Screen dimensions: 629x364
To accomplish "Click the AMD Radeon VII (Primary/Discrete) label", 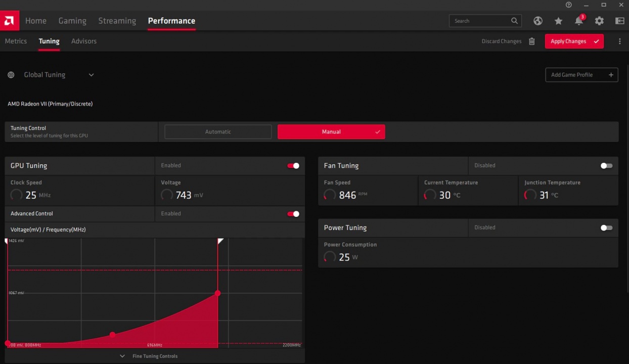I will (x=50, y=104).
